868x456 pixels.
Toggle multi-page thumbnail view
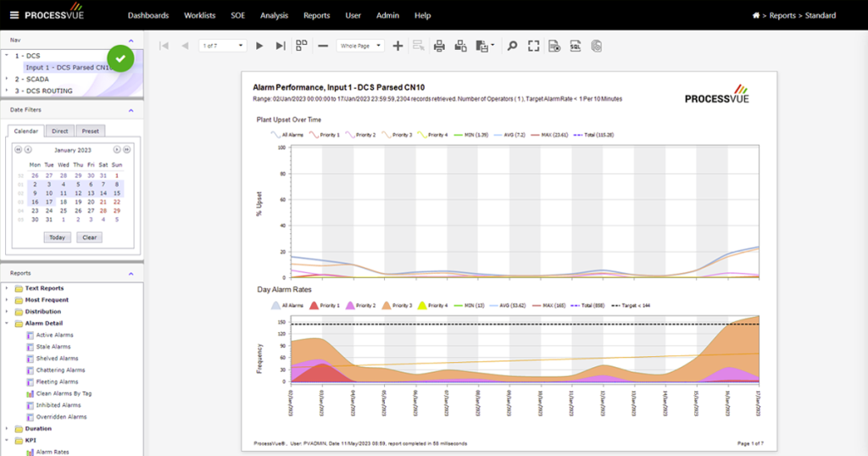point(302,46)
